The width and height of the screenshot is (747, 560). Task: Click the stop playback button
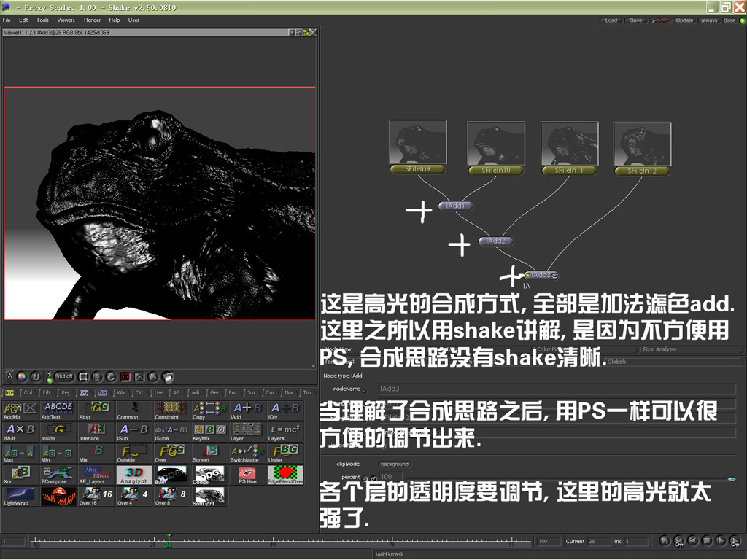coord(707,541)
